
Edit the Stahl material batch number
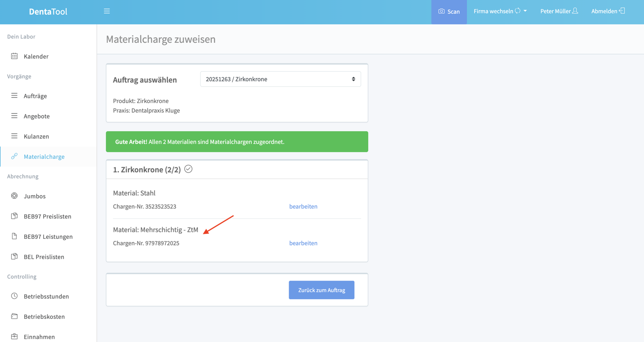pos(303,206)
